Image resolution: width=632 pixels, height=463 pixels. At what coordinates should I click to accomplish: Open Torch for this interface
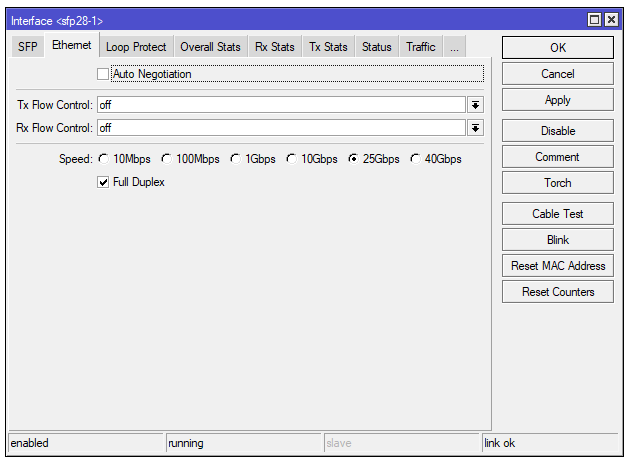point(558,183)
